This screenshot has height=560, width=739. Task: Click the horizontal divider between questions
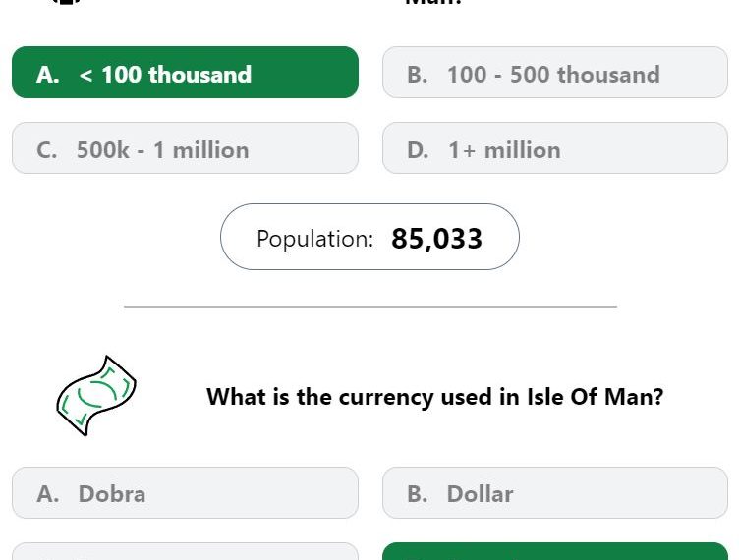[370, 307]
